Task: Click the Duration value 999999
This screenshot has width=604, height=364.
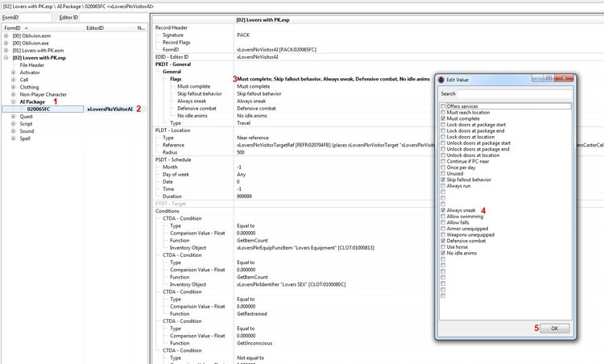Action: [244, 196]
